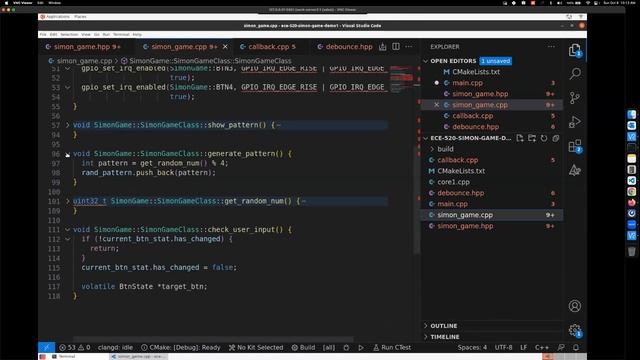Image resolution: width=640 pixels, height=360 pixels.
Task: Fold the if block at line 112
Action: click(x=68, y=239)
